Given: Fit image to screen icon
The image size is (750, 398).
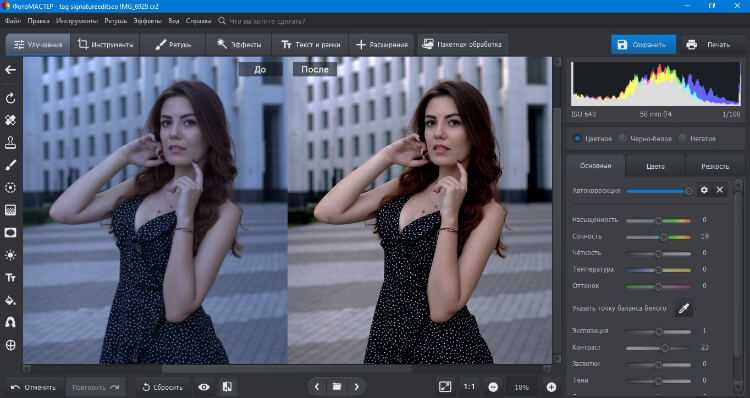Looking at the screenshot, I should click(445, 387).
